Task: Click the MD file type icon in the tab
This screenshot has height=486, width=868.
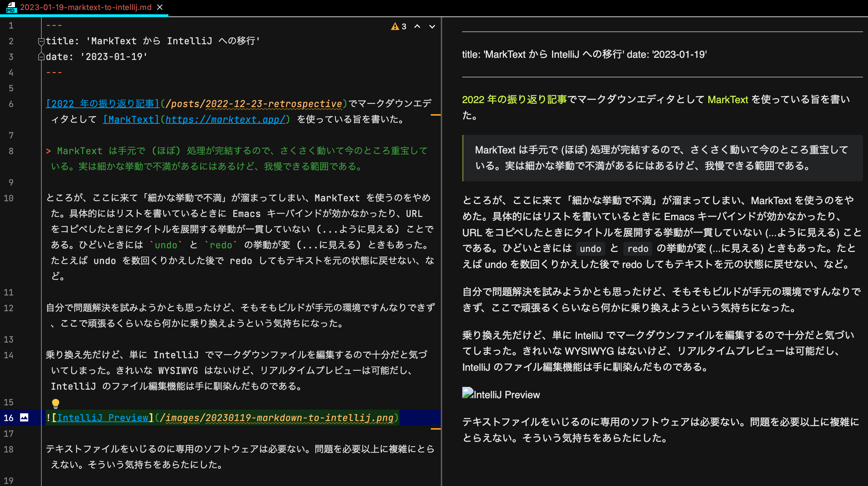Action: coord(11,8)
